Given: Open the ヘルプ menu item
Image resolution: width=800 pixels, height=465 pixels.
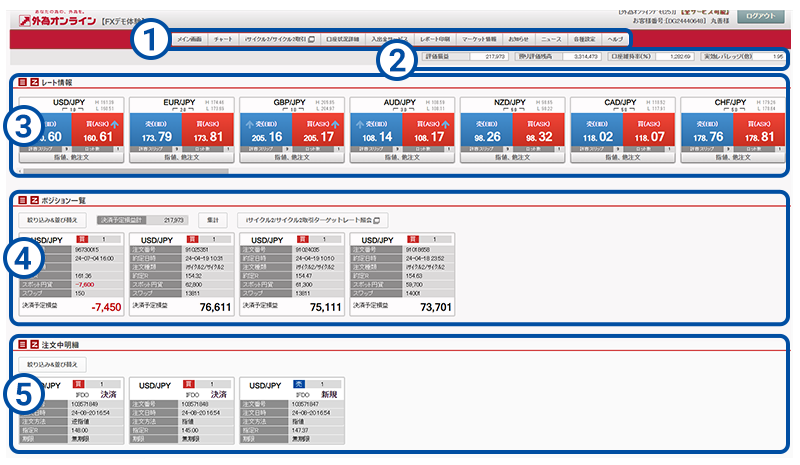Looking at the screenshot, I should (x=615, y=39).
